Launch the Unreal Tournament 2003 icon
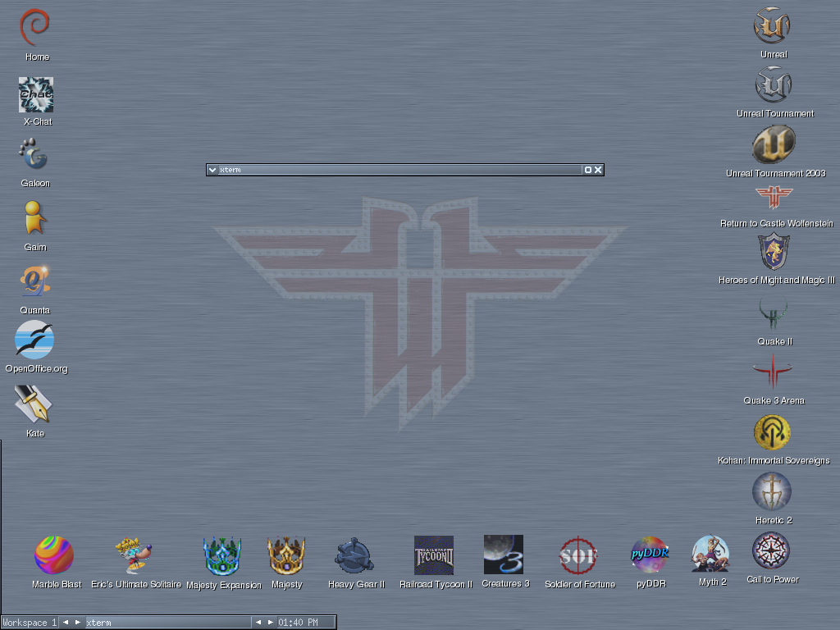 coord(774,144)
